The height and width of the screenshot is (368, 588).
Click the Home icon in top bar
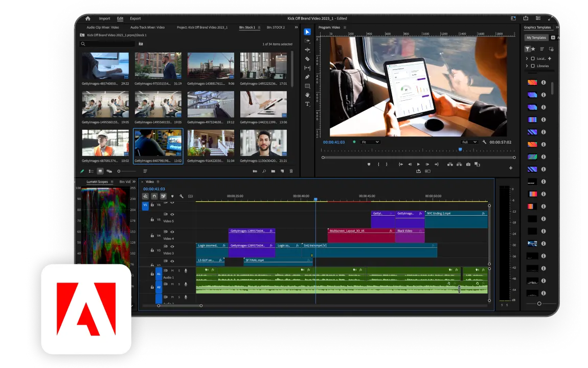[x=88, y=18]
